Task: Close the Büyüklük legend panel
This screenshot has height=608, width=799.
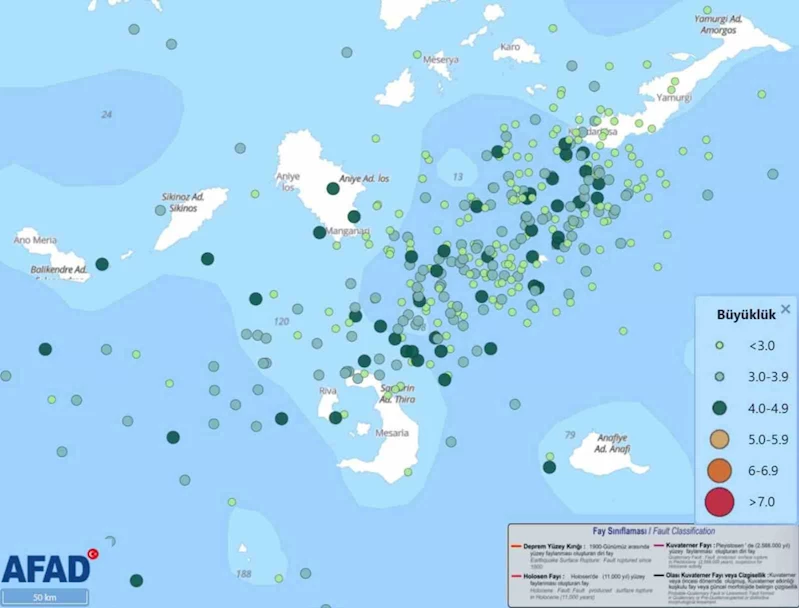Action: (785, 309)
